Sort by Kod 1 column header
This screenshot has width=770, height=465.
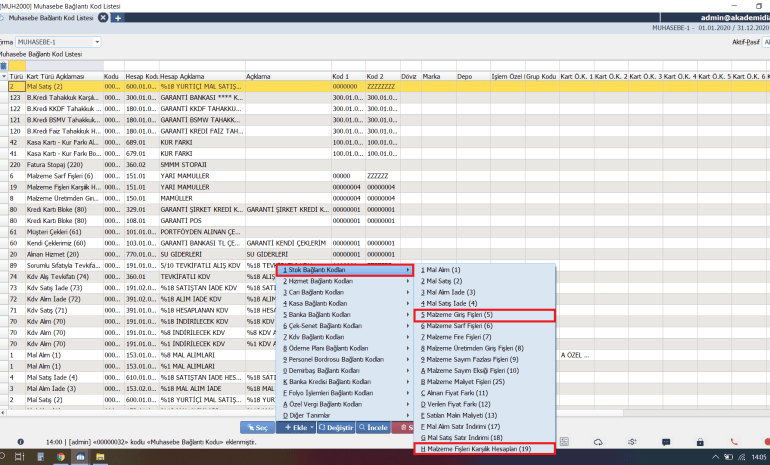(x=348, y=77)
